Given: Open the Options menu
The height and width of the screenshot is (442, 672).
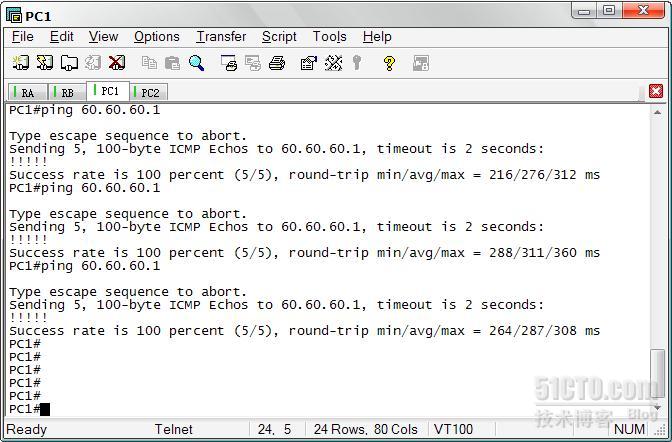Looking at the screenshot, I should pyautogui.click(x=157, y=37).
